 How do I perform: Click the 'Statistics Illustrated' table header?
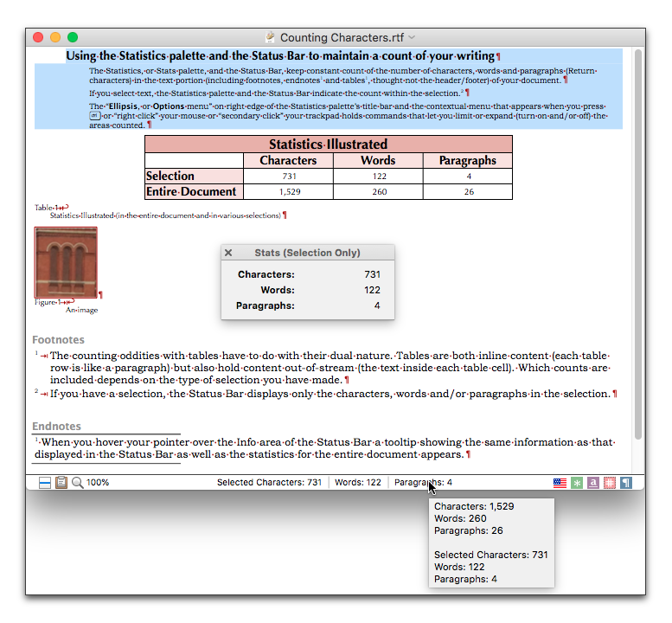pyautogui.click(x=329, y=144)
